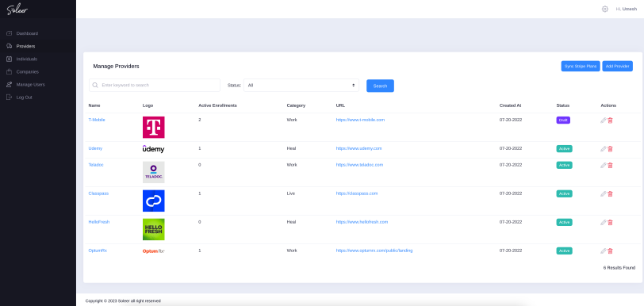The image size is (644, 306).
Task: Click the Soleer logo
Action: click(17, 10)
